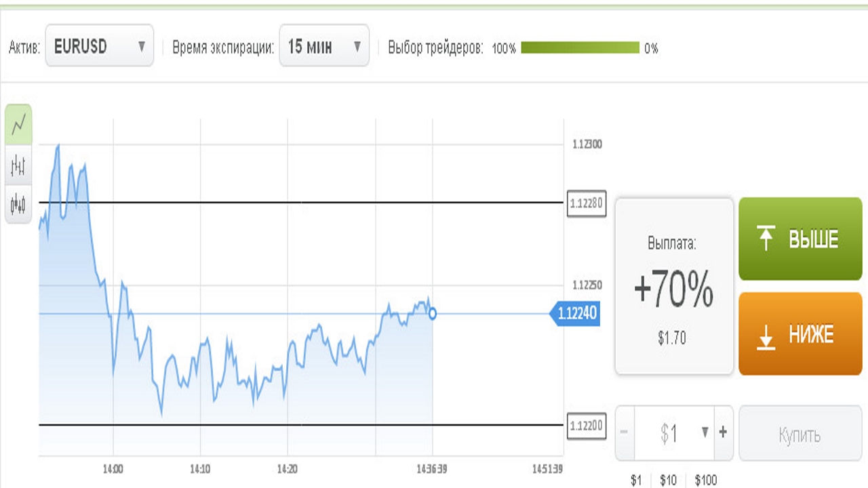Click the 1.12280 upper level label

(x=586, y=202)
